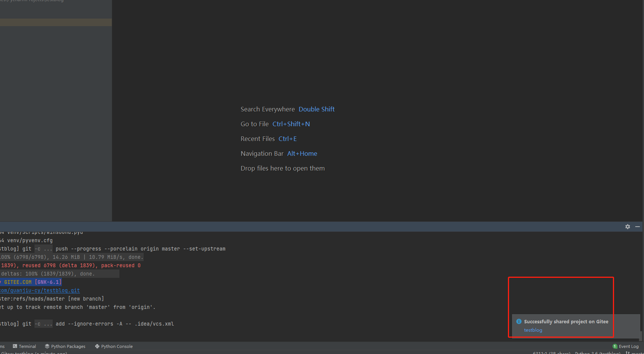
Task: Click the Ctrl+Shift+N Go to File shortcut
Action: pos(291,124)
